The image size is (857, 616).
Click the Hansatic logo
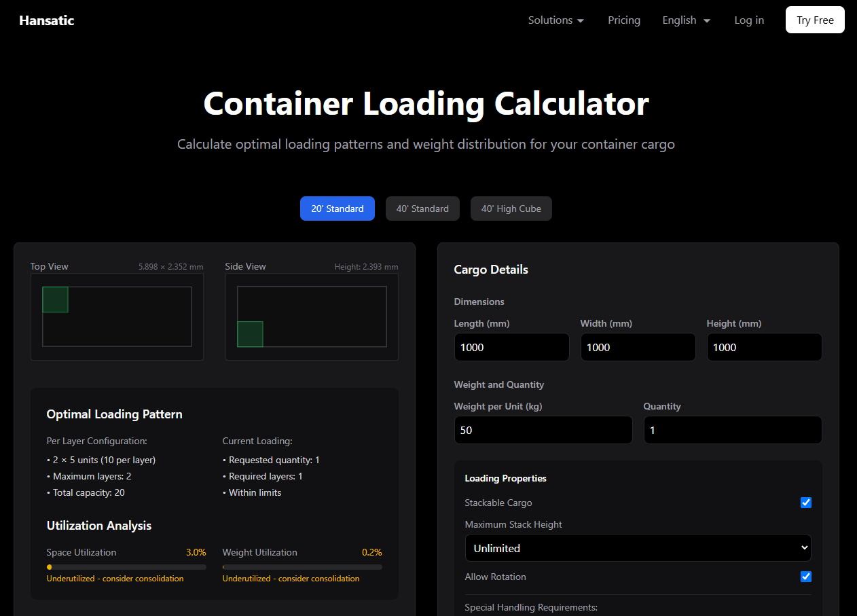[46, 20]
